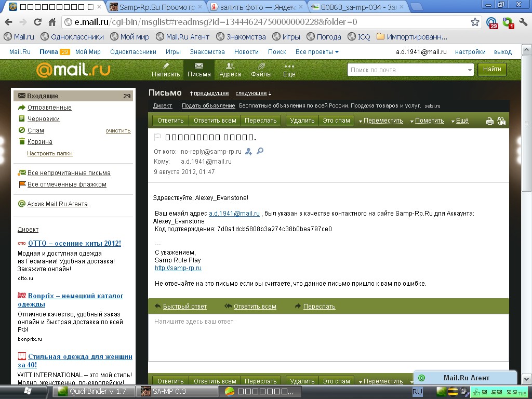Open the http://samp-rp.ru link

[x=178, y=268]
